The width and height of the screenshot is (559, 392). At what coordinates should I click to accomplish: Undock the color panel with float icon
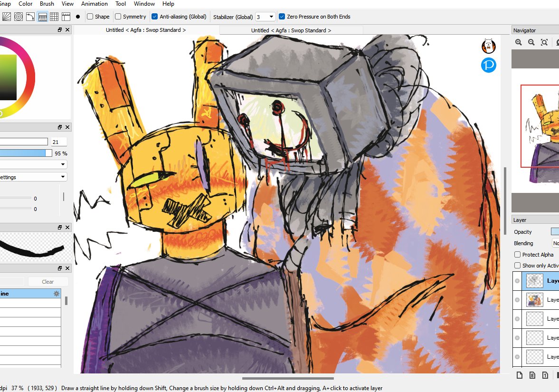click(x=60, y=29)
